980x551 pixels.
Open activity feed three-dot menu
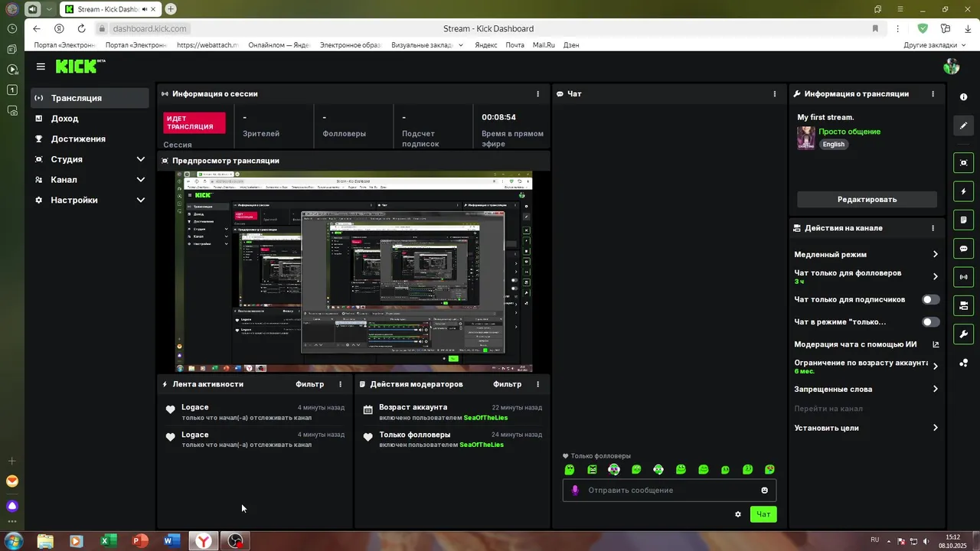341,384
